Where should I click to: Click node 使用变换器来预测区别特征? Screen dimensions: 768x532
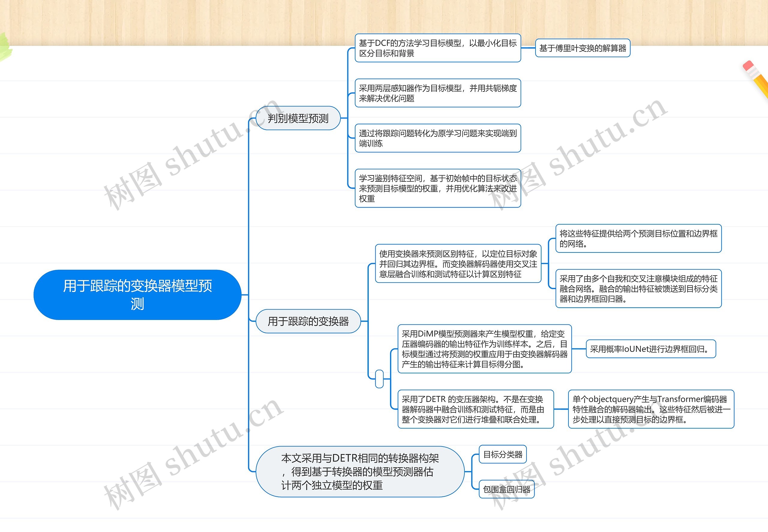click(x=458, y=264)
